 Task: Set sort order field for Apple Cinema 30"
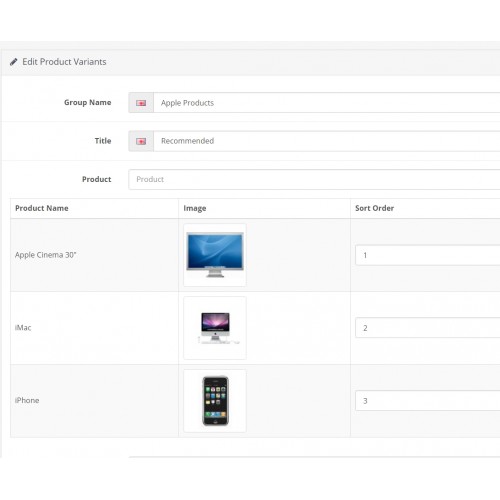tap(428, 255)
